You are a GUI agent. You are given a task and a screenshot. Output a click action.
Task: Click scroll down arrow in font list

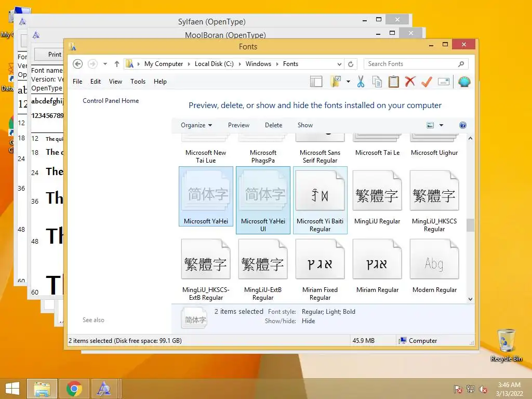pyautogui.click(x=470, y=299)
